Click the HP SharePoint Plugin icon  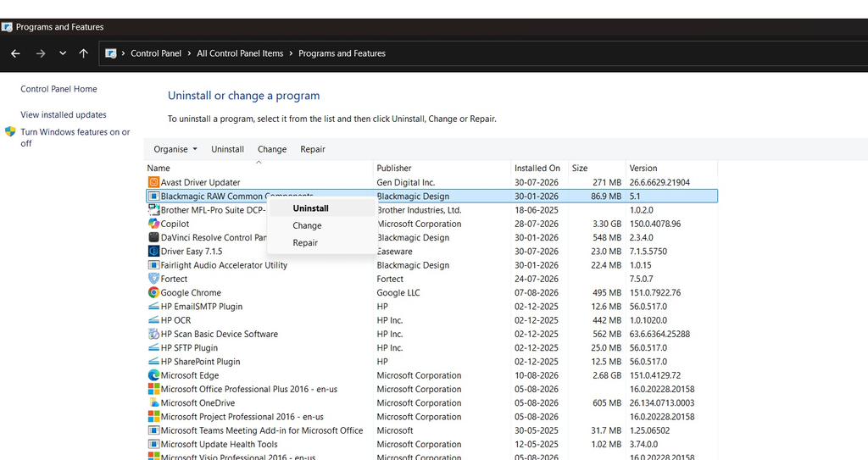click(x=154, y=362)
